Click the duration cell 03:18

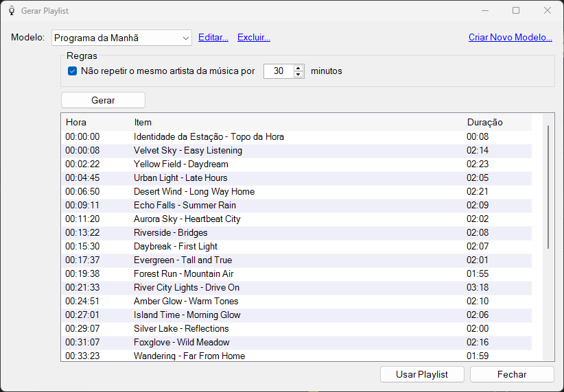(478, 287)
